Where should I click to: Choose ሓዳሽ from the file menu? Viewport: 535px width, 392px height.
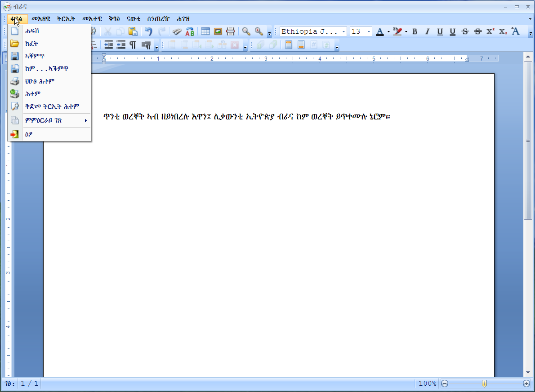(49, 31)
